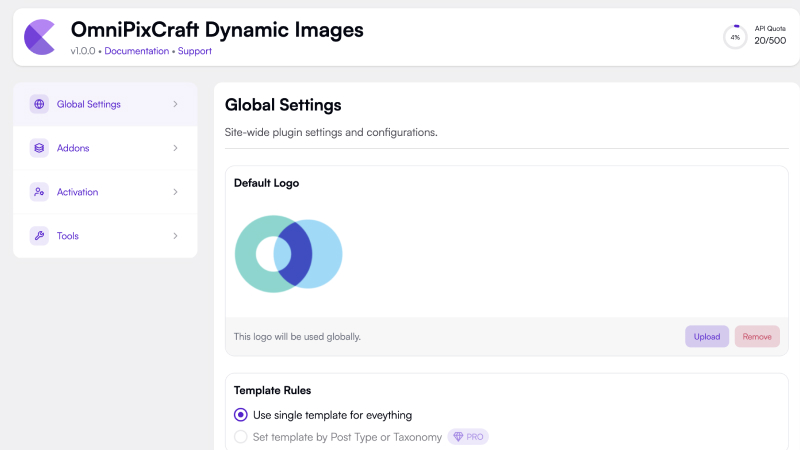Click the OmniPixCraft purple logo icon
Screen dimensions: 800x450
coord(40,37)
